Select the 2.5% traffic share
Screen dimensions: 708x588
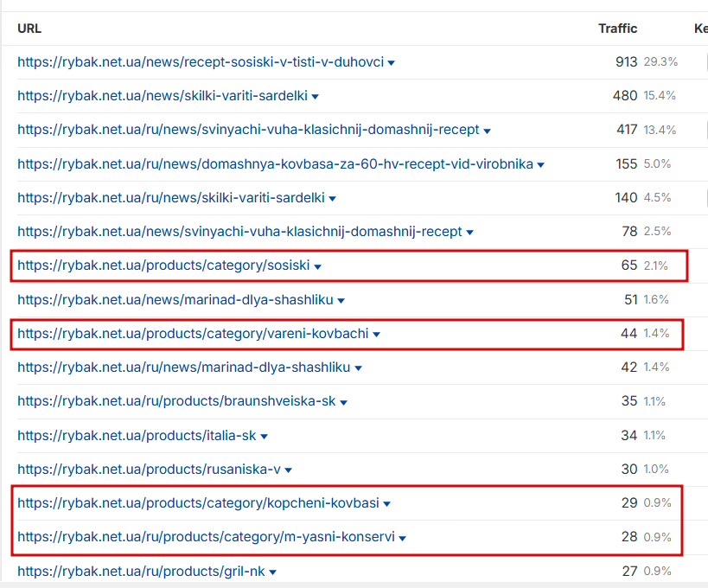coord(657,231)
